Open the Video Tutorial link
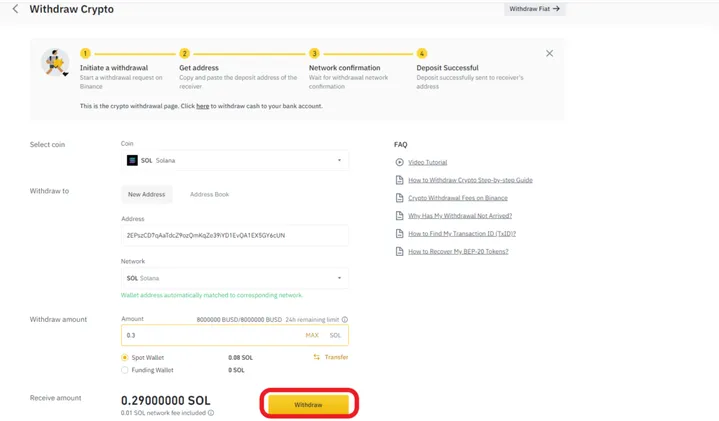 (x=427, y=162)
